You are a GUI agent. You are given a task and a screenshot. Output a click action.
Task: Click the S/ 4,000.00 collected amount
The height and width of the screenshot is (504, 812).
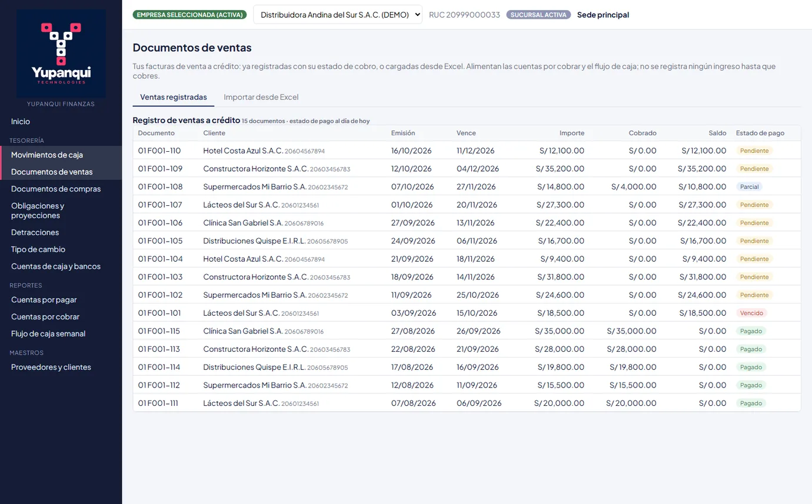634,187
